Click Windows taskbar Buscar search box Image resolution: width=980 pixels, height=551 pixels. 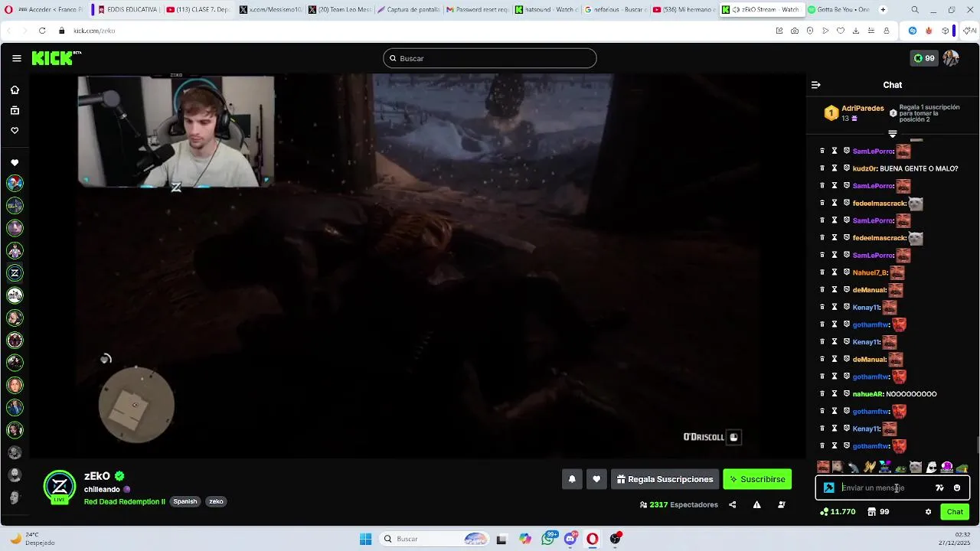point(435,539)
